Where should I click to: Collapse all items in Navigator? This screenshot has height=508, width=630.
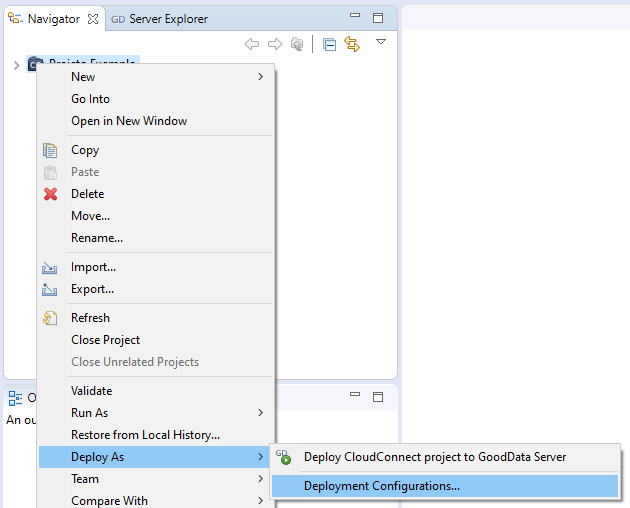coord(329,44)
